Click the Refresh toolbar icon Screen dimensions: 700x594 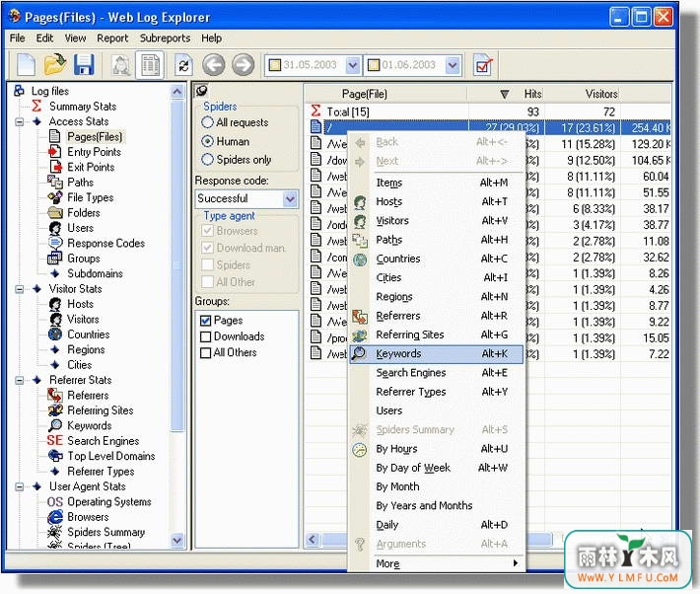click(184, 66)
